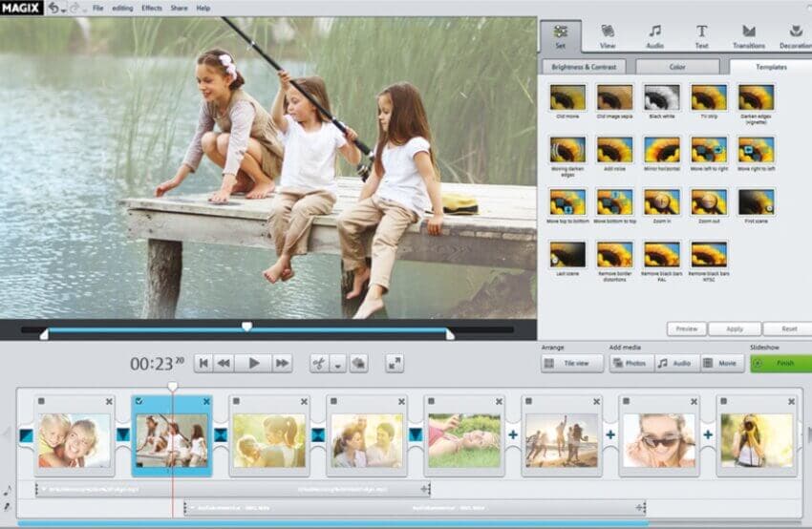The height and width of the screenshot is (529, 812).
Task: Click the Apply button
Action: (735, 328)
